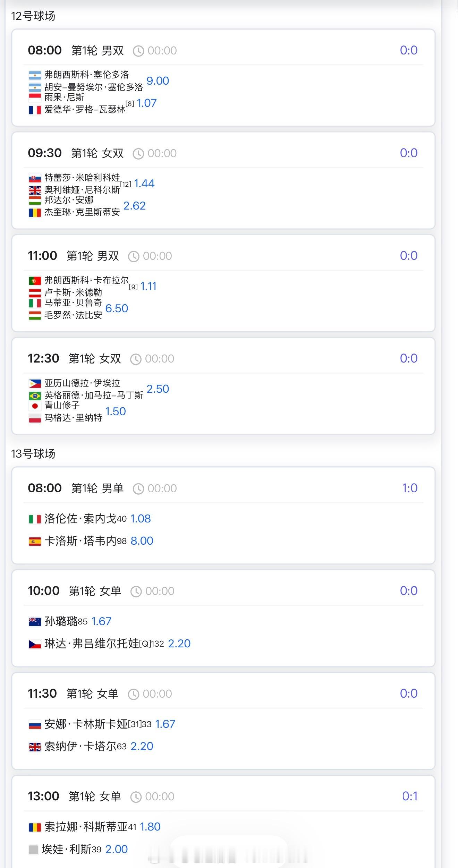Click Philippine flag beside 亚历山德拉·伊埃拉
The image size is (458, 868).
35,384
